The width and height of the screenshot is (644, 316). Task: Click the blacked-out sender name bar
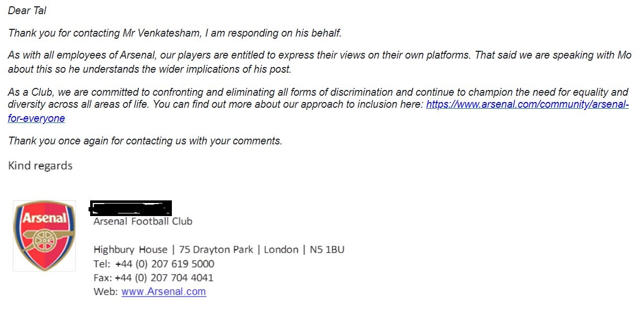point(130,208)
